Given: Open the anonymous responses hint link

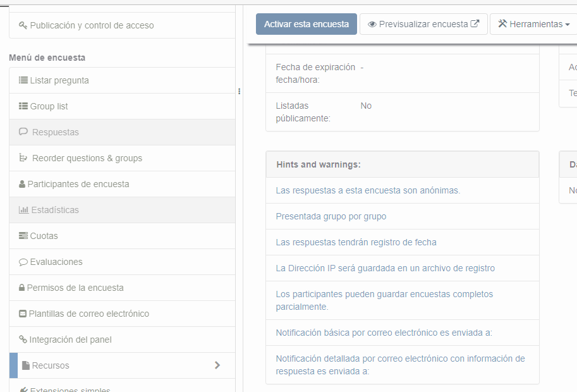Looking at the screenshot, I should (368, 190).
